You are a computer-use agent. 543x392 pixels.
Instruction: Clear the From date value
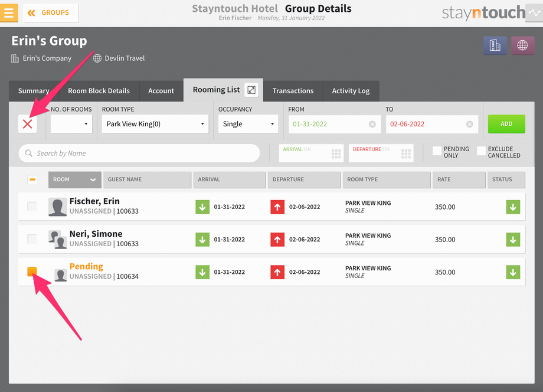pyautogui.click(x=372, y=124)
